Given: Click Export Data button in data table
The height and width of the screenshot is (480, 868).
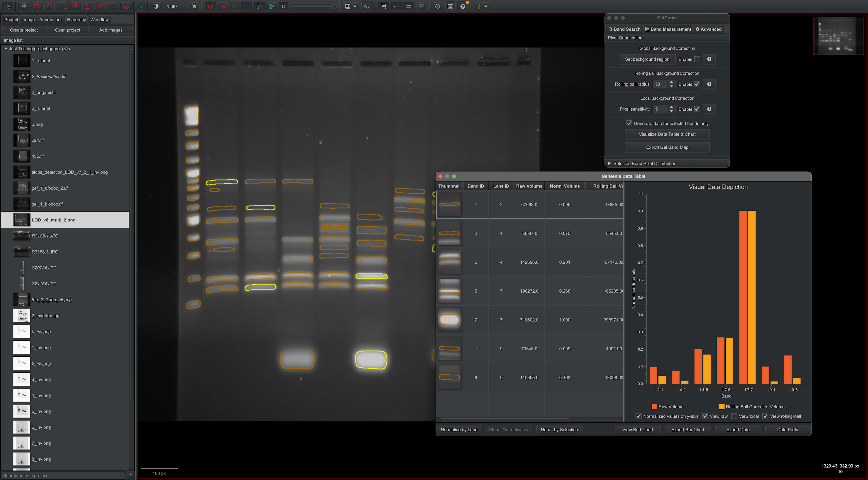Looking at the screenshot, I should point(738,430).
